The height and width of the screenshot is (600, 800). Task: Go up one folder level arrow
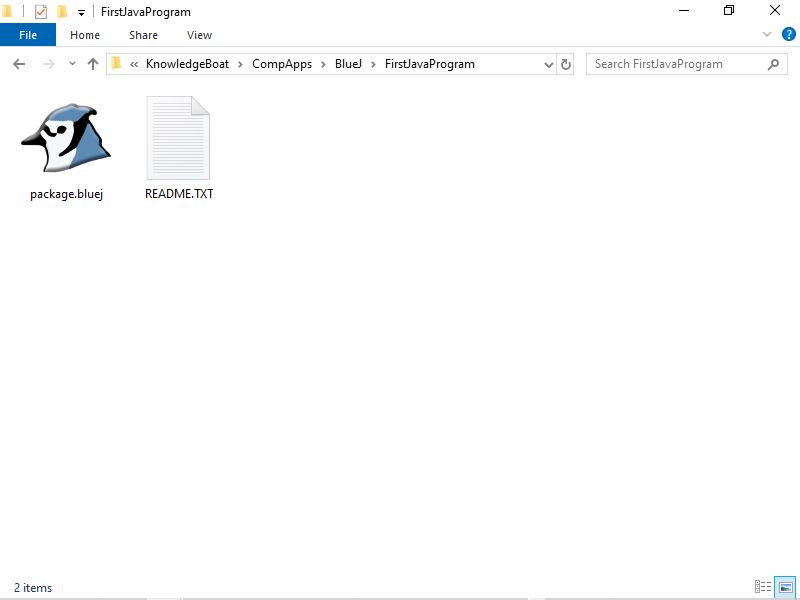[93, 64]
